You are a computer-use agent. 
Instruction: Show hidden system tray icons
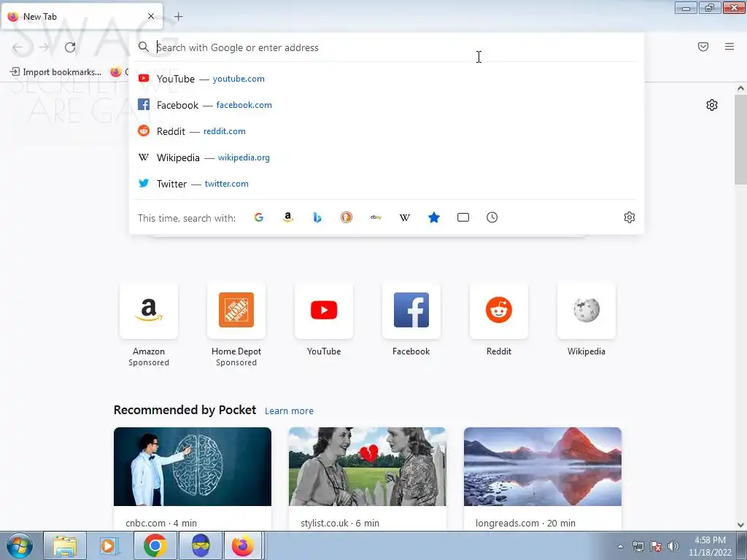tap(620, 546)
